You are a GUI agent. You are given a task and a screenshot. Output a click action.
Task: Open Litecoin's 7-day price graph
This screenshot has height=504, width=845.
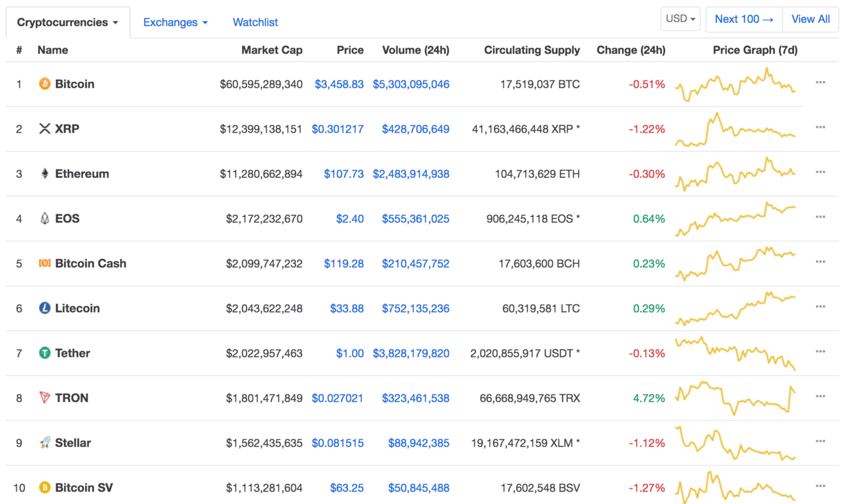(736, 308)
